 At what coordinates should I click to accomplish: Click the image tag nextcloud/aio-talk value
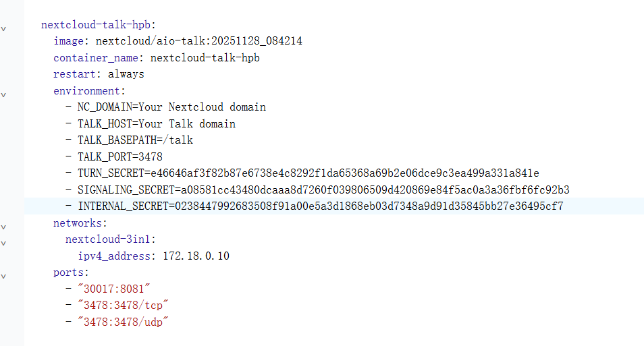coord(198,41)
